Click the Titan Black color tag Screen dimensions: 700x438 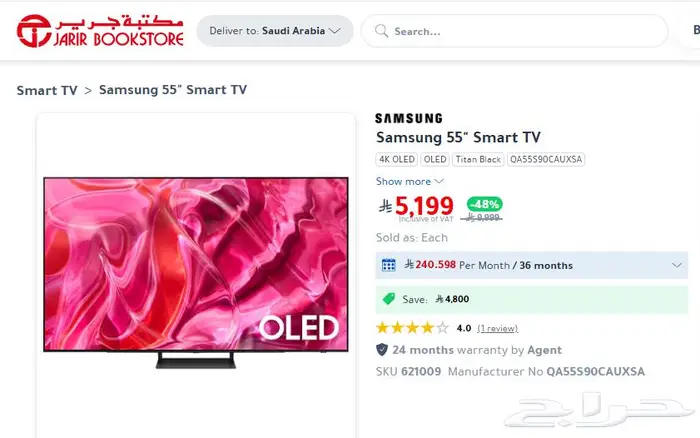click(x=478, y=159)
